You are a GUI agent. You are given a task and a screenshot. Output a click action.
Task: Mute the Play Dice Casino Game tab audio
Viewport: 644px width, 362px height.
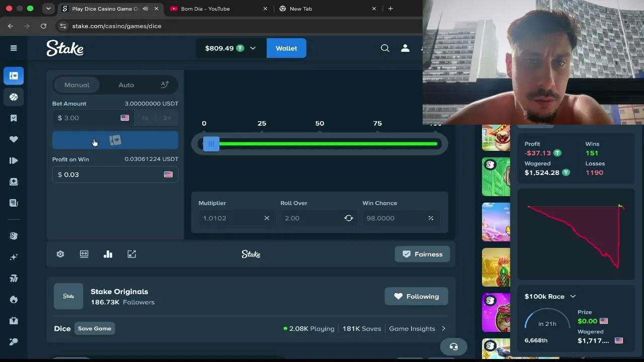tap(145, 9)
